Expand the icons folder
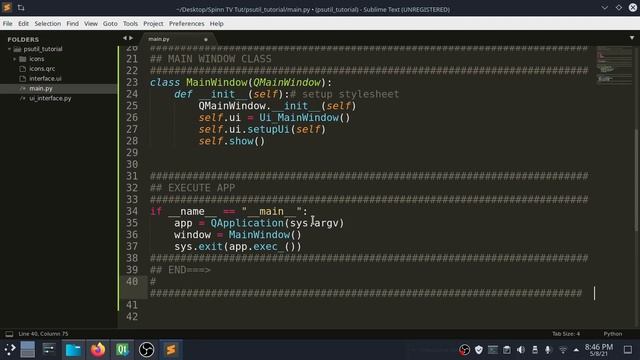Screen dimensions: 640x360 [15, 59]
